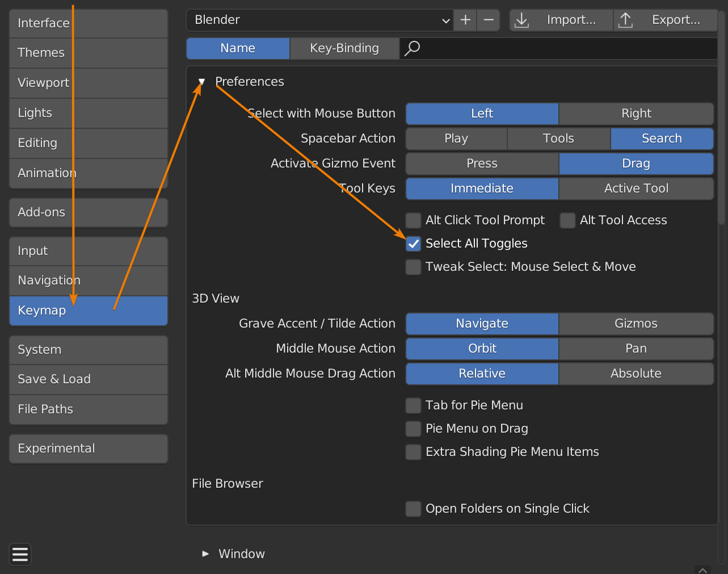Viewport: 728px width, 574px height.
Task: Open the Add-ons preferences section
Action: (x=89, y=212)
